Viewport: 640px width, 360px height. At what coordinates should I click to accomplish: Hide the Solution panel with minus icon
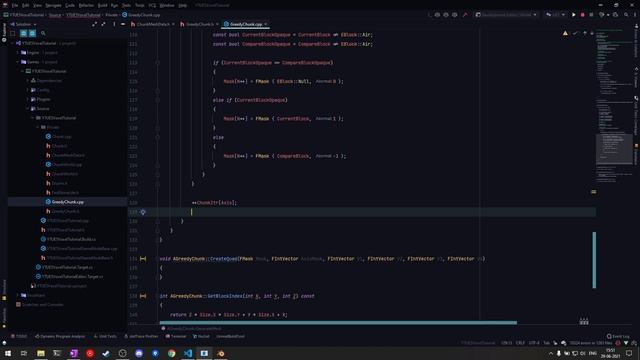pyautogui.click(x=122, y=24)
